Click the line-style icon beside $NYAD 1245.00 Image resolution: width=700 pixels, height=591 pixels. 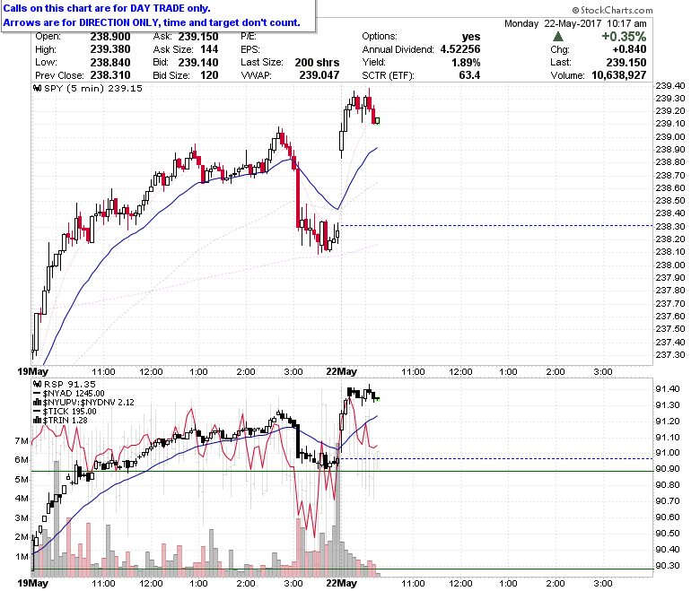pyautogui.click(x=38, y=394)
